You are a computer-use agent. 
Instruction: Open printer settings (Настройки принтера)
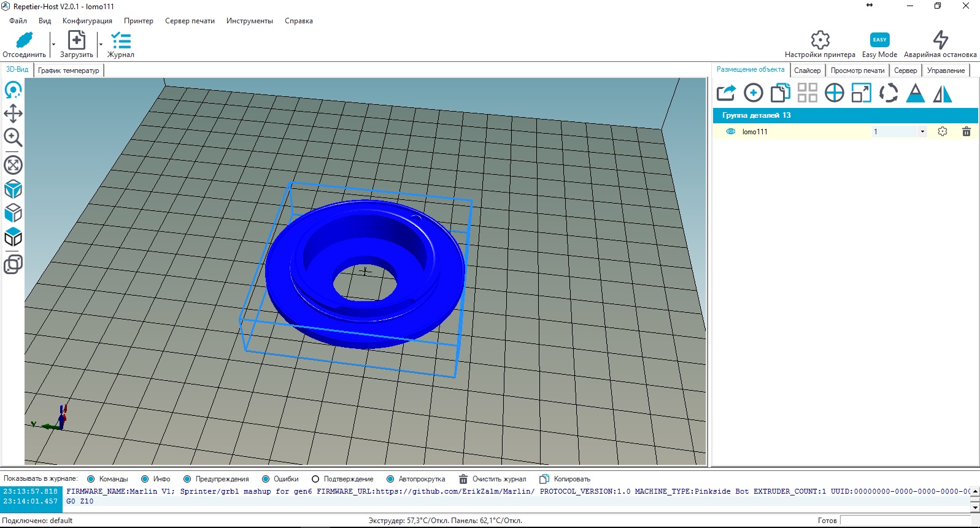click(x=820, y=40)
